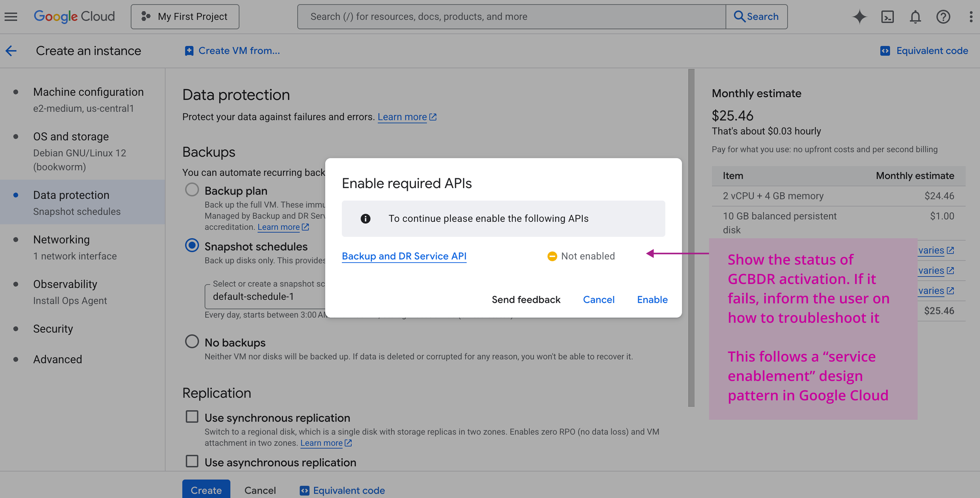Open the navigation hamburger menu
The width and height of the screenshot is (980, 498).
(x=11, y=16)
